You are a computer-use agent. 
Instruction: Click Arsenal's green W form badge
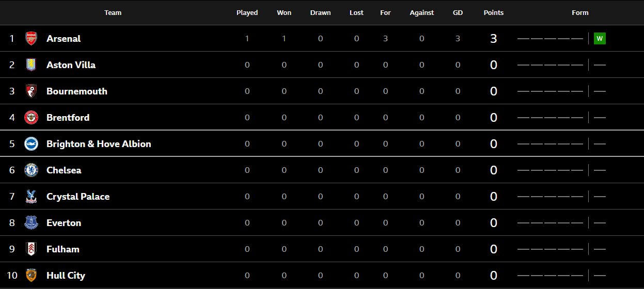click(x=600, y=38)
